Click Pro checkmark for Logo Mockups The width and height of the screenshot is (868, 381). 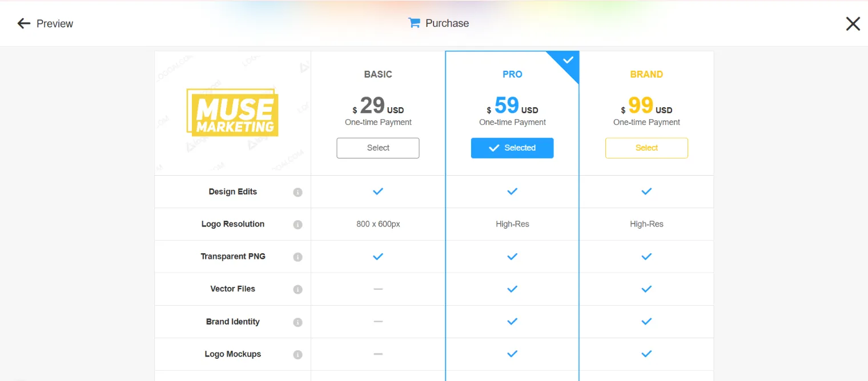point(512,354)
